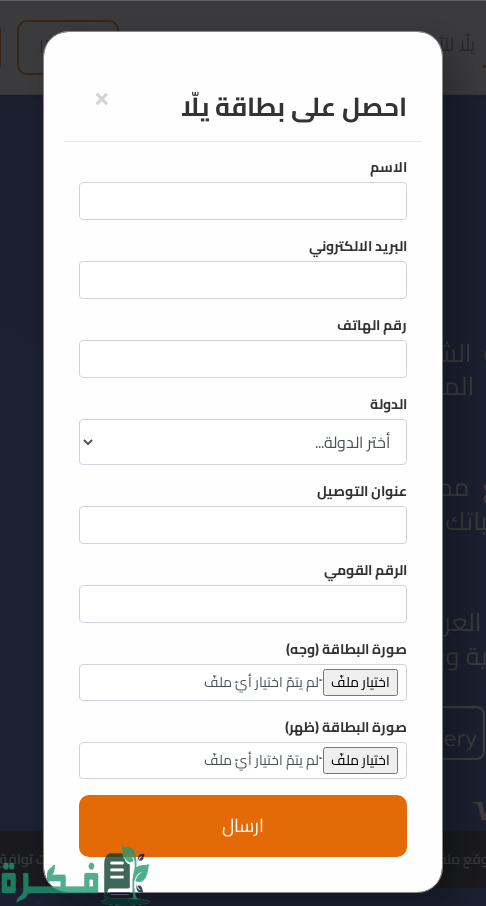Click the الاسم field label

(x=388, y=168)
